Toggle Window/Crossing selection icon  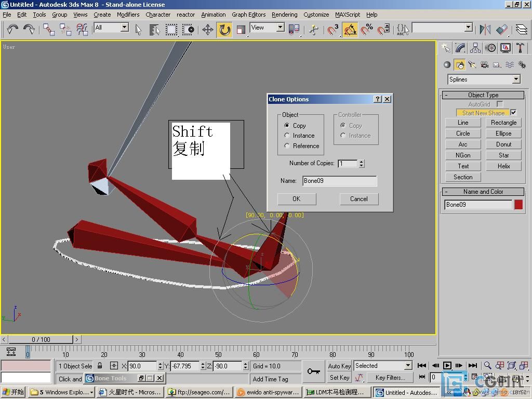[188, 30]
